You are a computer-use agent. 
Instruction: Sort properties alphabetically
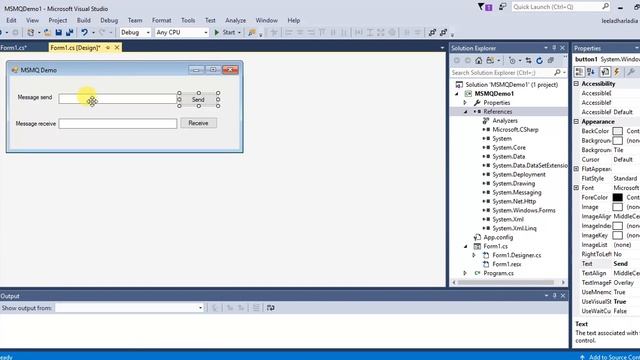click(x=591, y=72)
